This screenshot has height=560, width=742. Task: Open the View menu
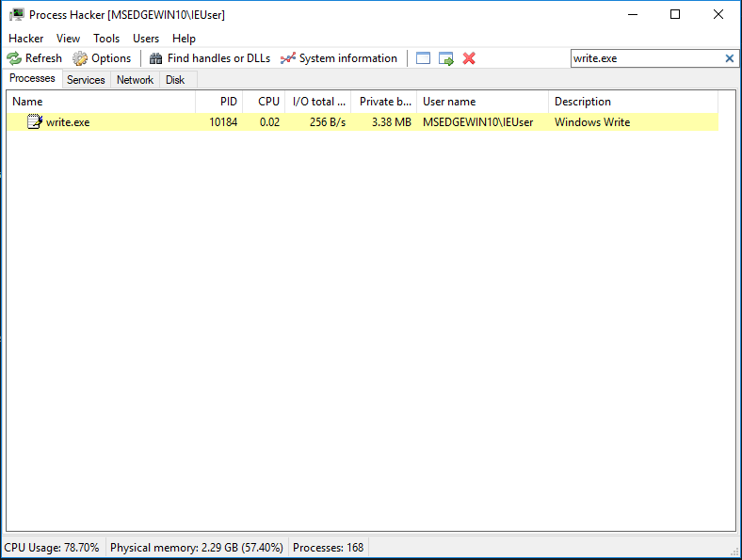tap(68, 39)
